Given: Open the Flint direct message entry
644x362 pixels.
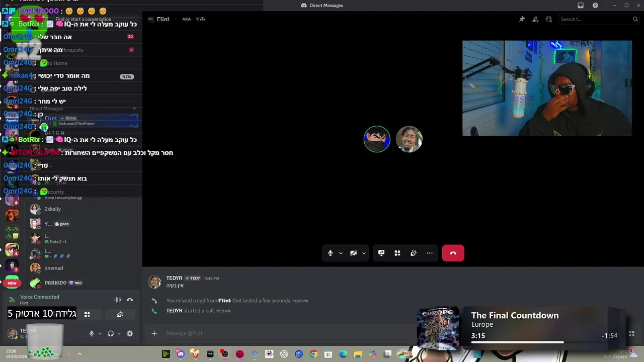Looking at the screenshot, I should (83, 121).
